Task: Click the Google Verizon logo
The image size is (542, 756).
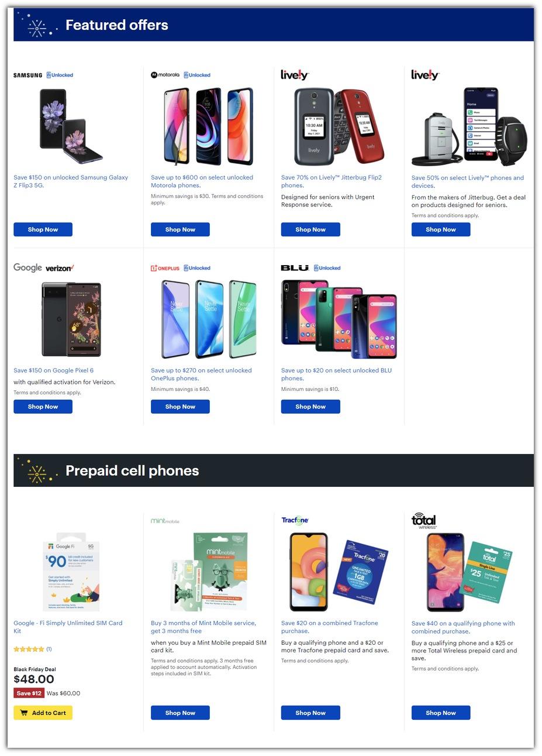Action: (44, 267)
